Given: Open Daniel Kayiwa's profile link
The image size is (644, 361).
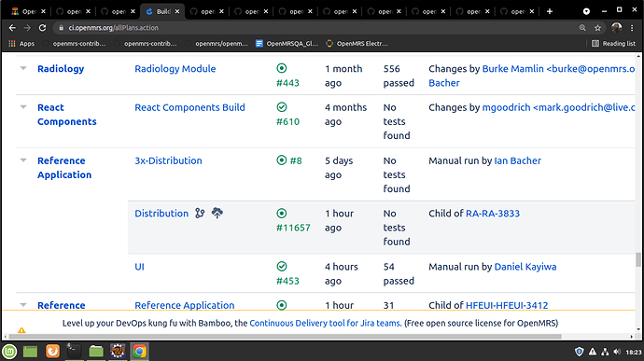Looking at the screenshot, I should tap(525, 267).
